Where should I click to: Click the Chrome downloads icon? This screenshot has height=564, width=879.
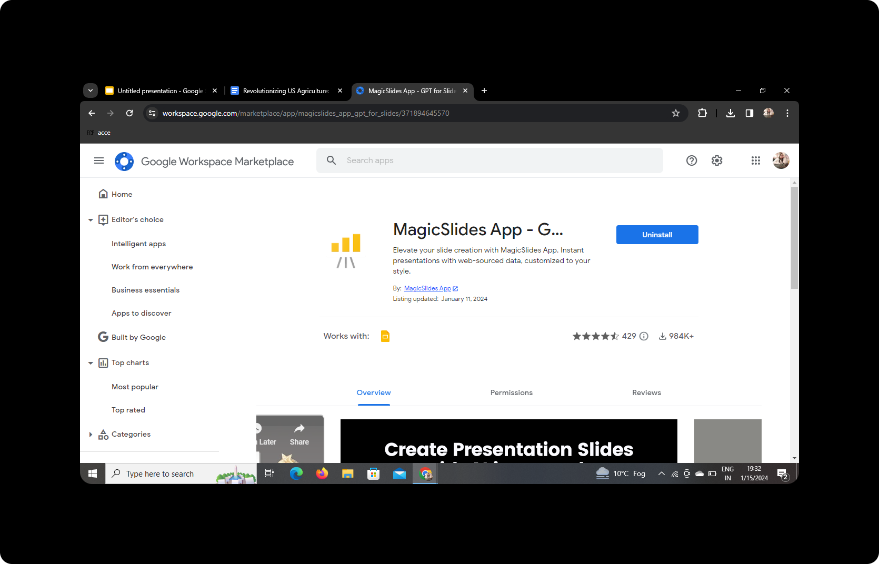pos(731,114)
